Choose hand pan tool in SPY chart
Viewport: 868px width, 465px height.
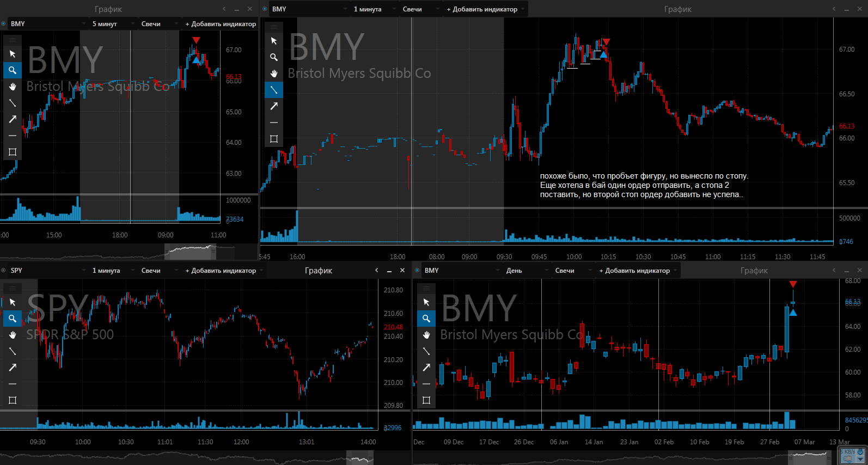13,335
